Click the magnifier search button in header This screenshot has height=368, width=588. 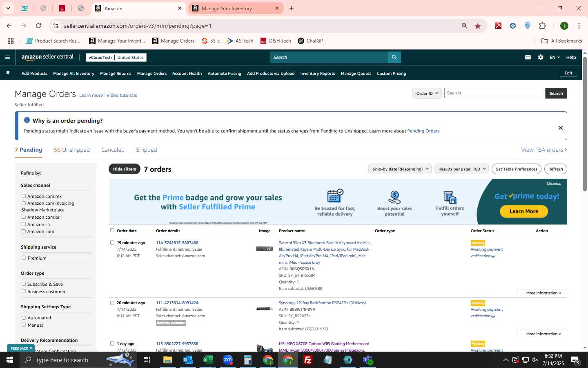(x=394, y=57)
